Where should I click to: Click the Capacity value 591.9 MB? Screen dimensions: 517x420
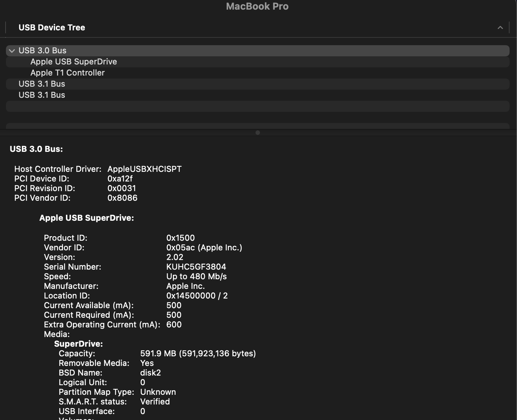[198, 353]
